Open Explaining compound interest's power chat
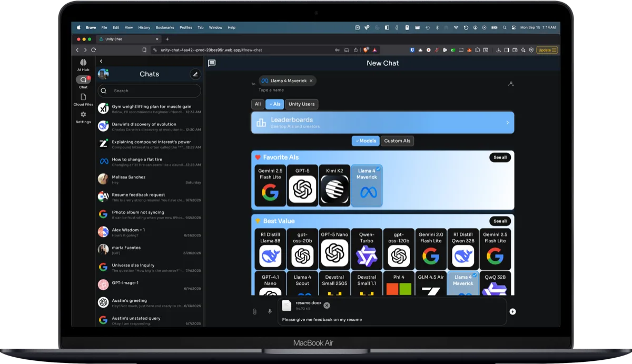Image resolution: width=632 pixels, height=364 pixels. coord(150,144)
